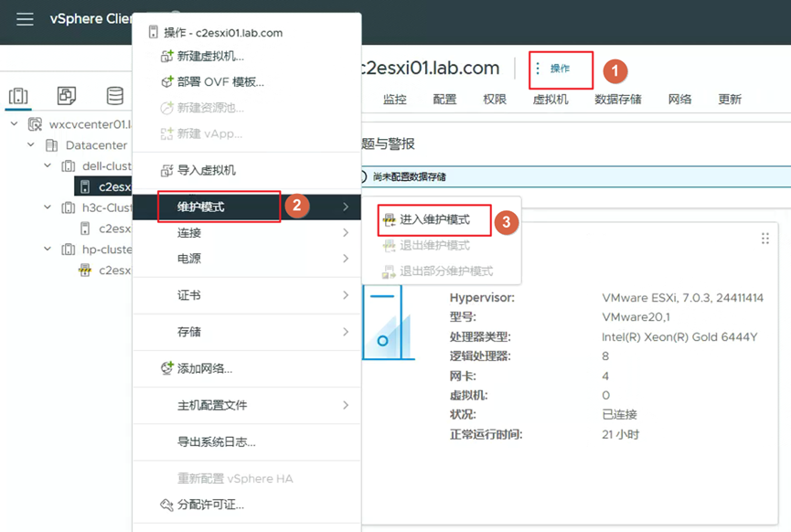This screenshot has height=532, width=791.
Task: Select the Datacenter tree item
Action: pos(96,145)
